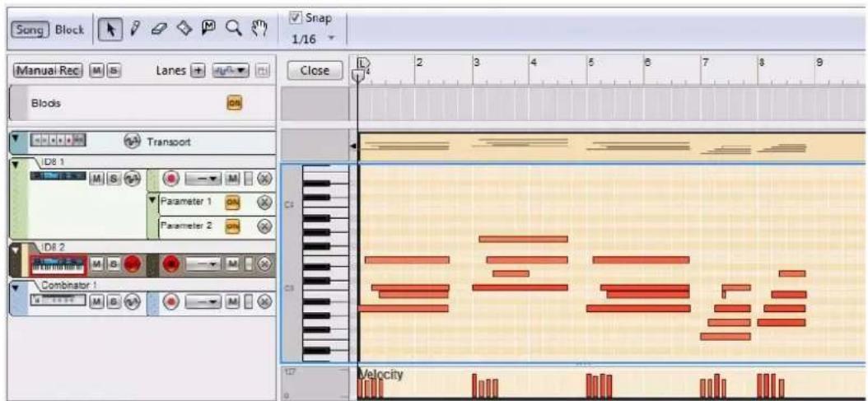
Task: Open the ID8 2 lane dropdown
Action: [x=203, y=264]
